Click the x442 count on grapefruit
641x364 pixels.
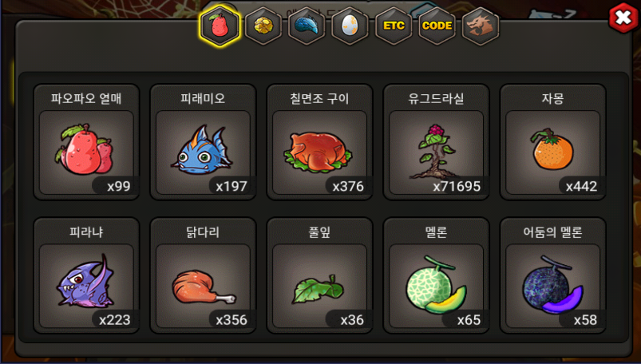(581, 187)
